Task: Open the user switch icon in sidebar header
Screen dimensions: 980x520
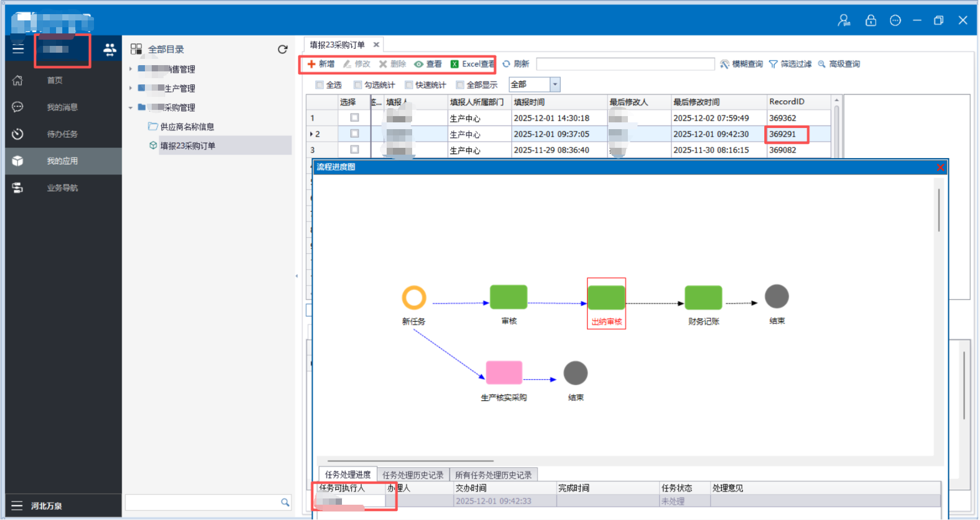Action: (109, 50)
